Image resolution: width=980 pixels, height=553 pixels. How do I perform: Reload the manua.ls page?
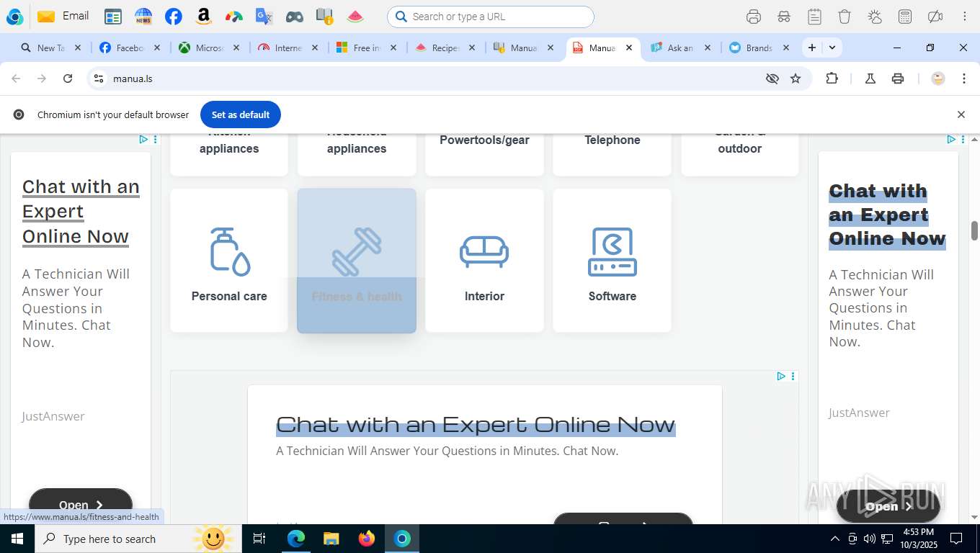[68, 78]
